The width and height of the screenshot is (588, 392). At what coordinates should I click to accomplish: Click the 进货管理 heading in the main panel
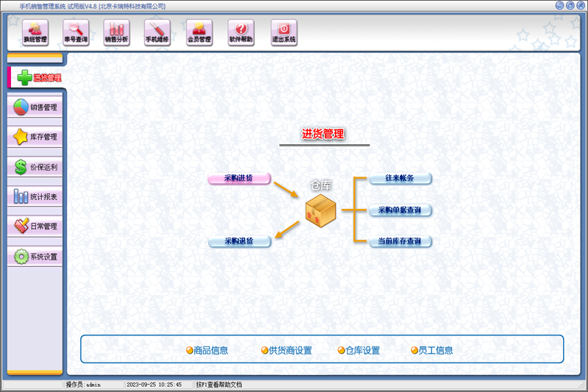[323, 134]
